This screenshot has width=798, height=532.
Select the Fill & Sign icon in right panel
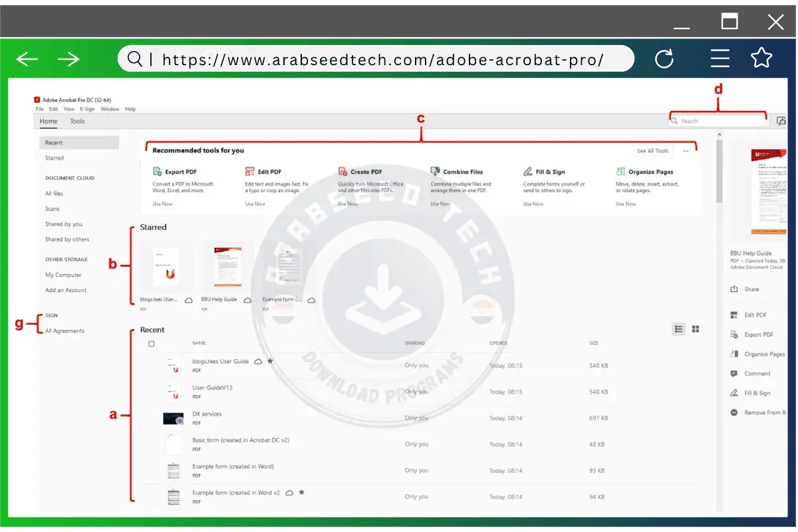(734, 392)
